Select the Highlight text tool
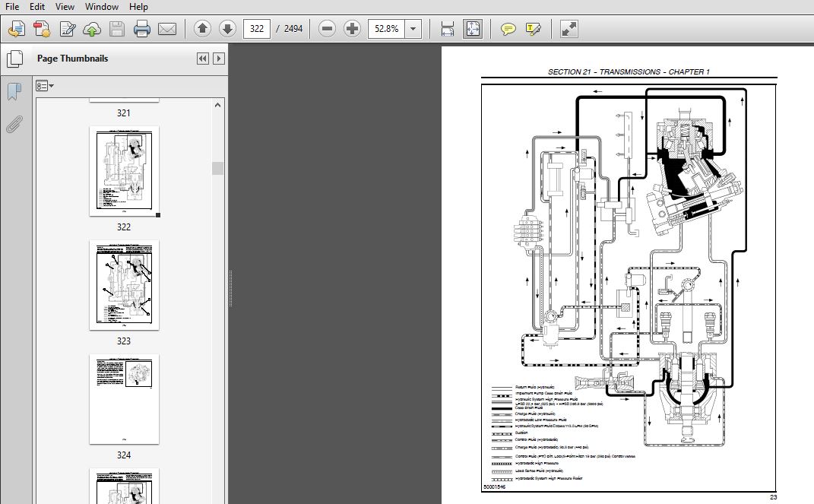The width and height of the screenshot is (814, 504). click(533, 29)
